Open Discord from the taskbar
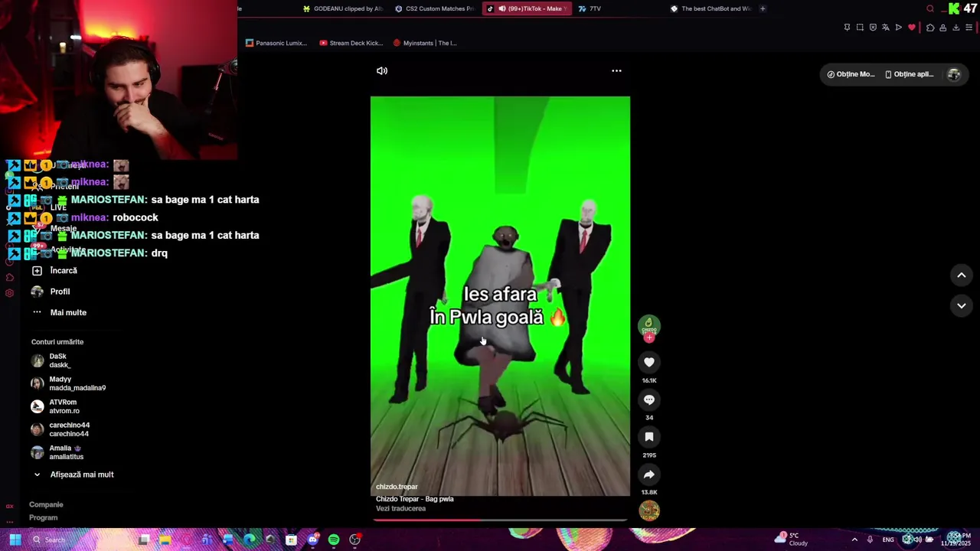This screenshot has height=551, width=980. 312,540
